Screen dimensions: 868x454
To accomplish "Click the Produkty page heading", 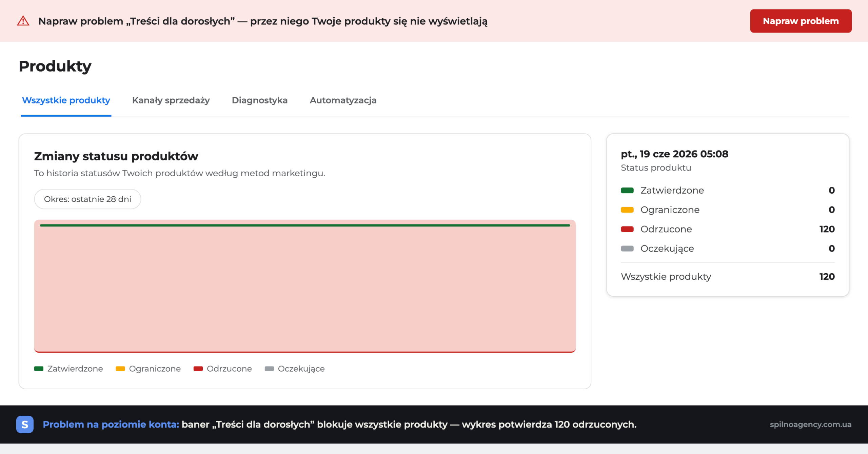I will pos(55,66).
